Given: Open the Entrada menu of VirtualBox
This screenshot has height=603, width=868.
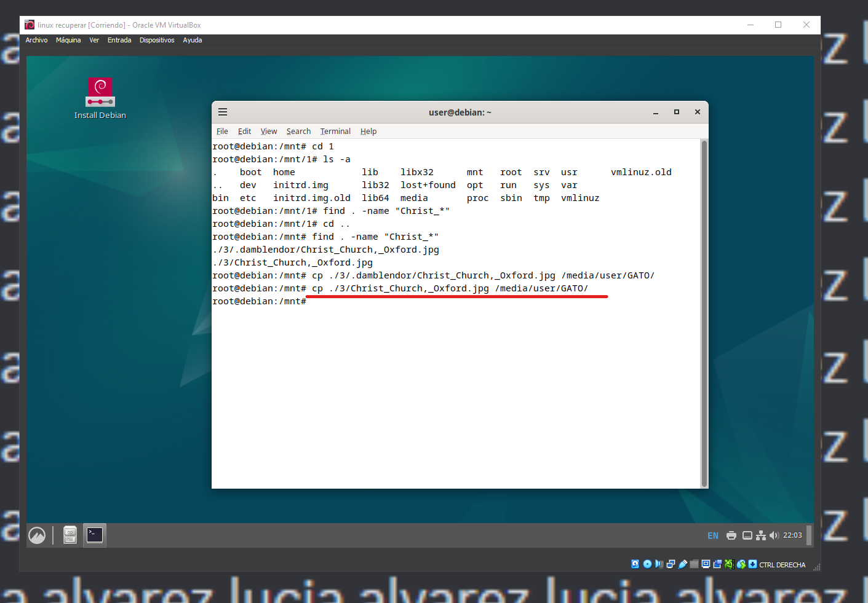Looking at the screenshot, I should tap(119, 39).
